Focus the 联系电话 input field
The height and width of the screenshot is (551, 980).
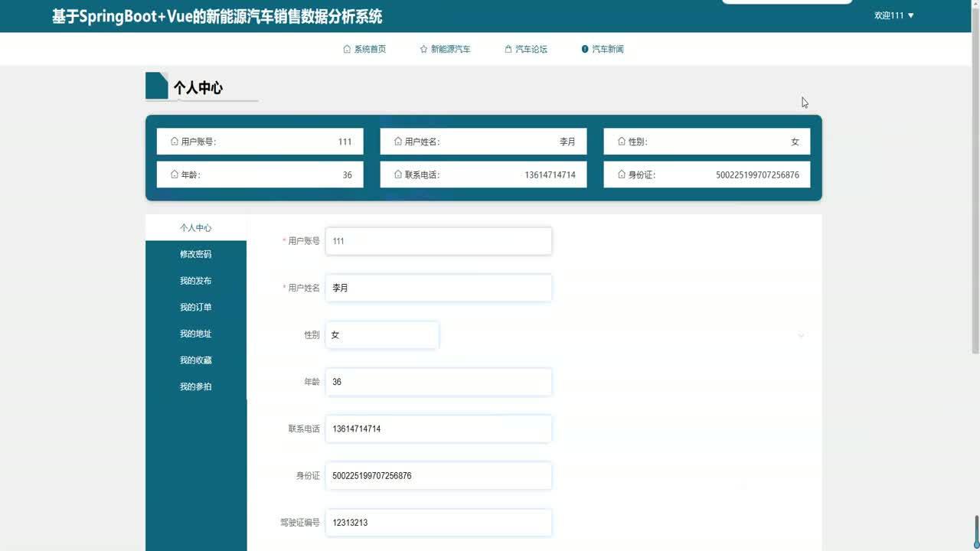(439, 429)
